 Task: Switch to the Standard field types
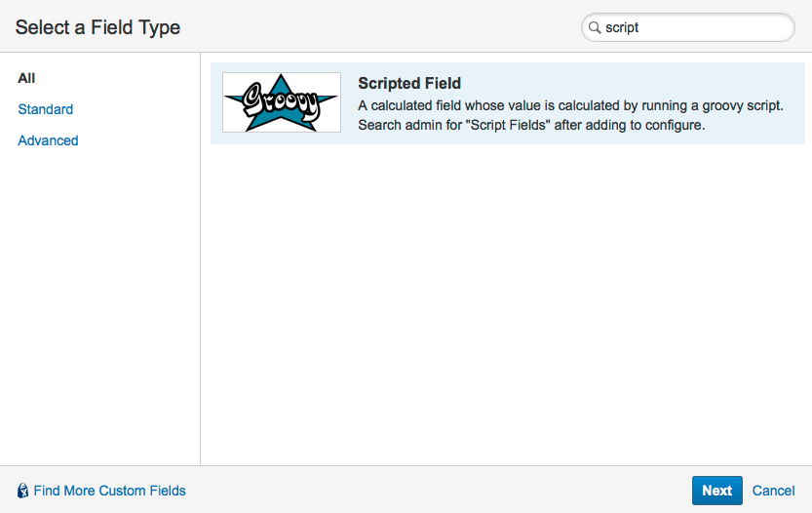(x=46, y=109)
